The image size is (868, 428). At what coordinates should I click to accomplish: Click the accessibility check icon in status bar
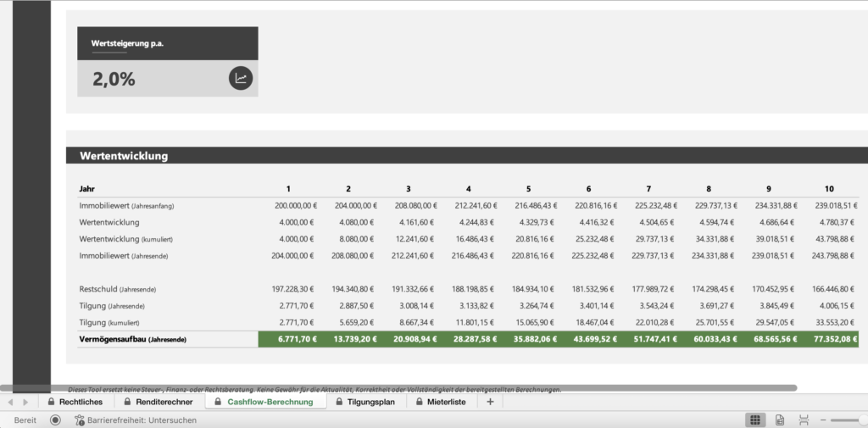coord(80,420)
